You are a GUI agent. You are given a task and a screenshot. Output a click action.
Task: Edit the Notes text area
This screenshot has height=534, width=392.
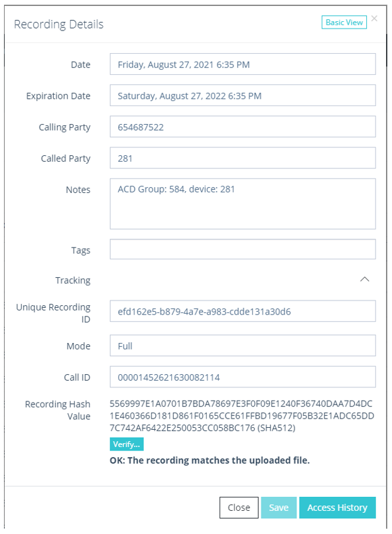(x=243, y=204)
